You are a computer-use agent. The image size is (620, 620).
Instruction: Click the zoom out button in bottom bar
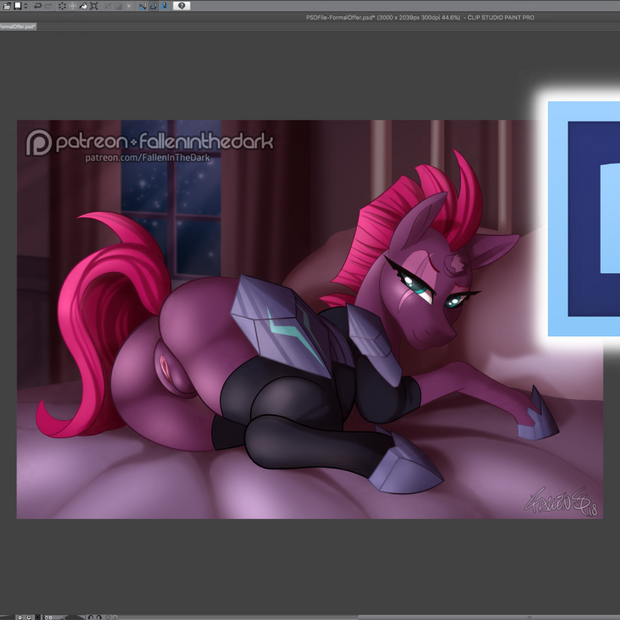tap(20, 617)
